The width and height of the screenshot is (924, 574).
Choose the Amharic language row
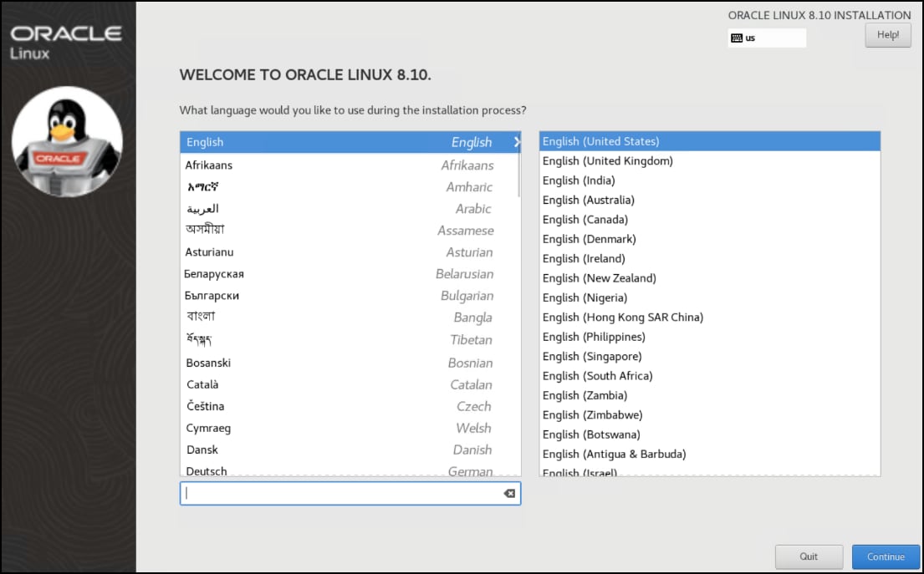tap(350, 186)
